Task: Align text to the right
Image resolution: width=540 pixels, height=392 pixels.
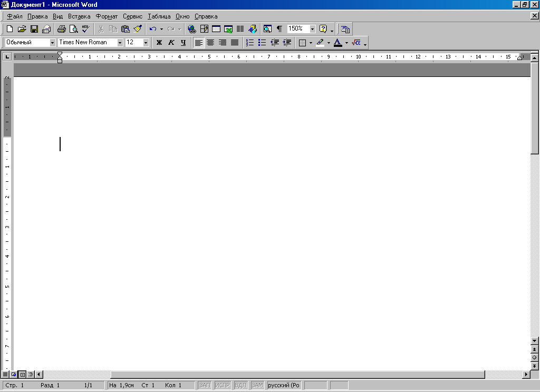Action: click(223, 42)
